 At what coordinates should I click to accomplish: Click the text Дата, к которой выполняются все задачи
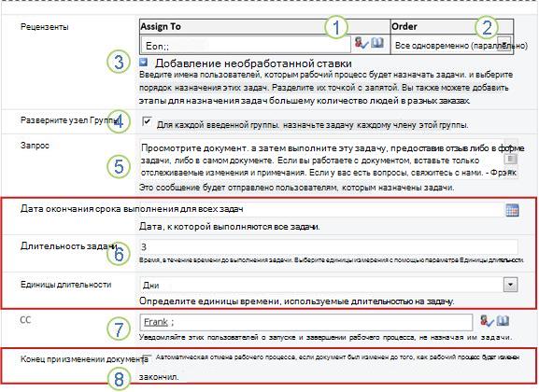[230, 227]
